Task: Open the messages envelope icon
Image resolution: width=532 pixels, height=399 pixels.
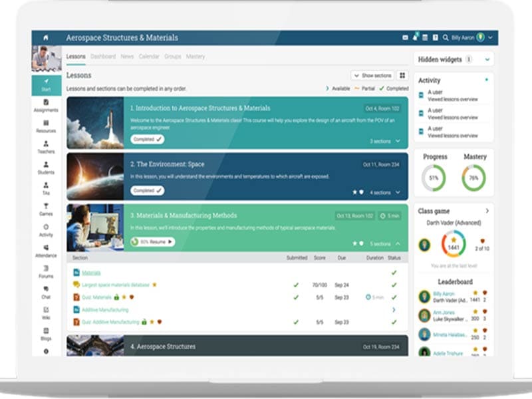Action: click(405, 38)
